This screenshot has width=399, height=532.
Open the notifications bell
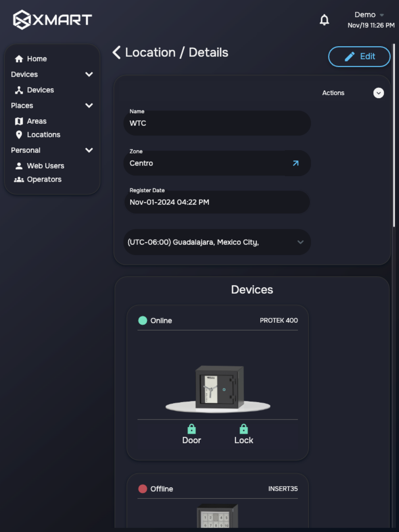[324, 20]
